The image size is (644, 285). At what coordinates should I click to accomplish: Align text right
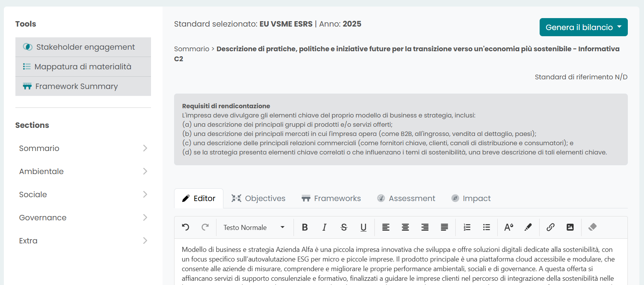(x=425, y=227)
